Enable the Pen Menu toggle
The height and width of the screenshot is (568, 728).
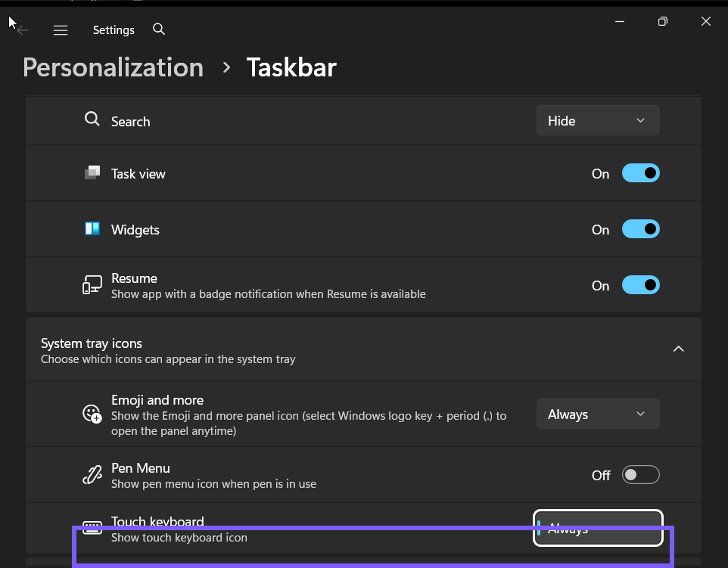[x=641, y=475]
